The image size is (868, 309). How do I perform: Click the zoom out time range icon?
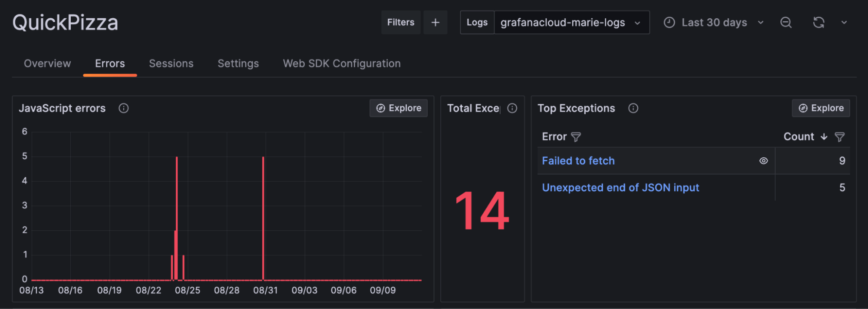(786, 22)
